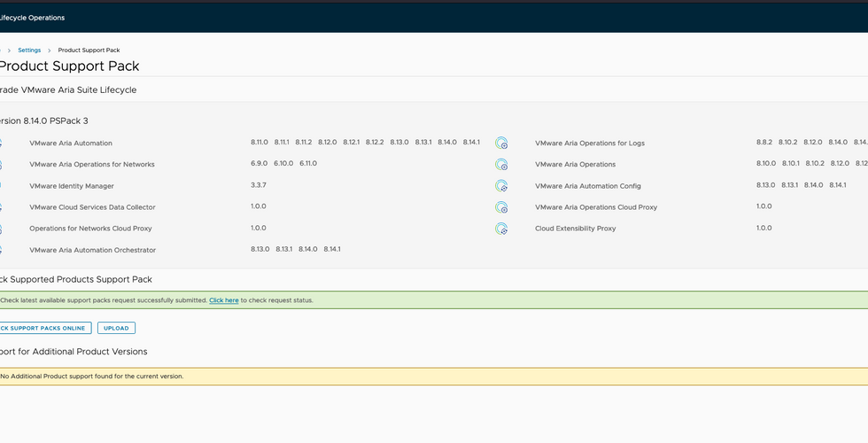Click version 3.3.7 for VMware Identity Manager
The width and height of the screenshot is (868, 443).
point(259,185)
